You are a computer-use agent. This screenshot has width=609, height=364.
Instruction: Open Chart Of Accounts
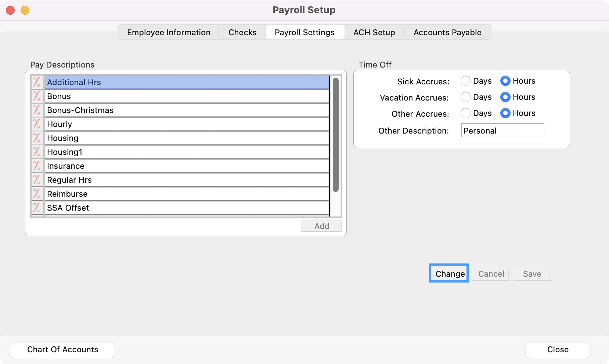coord(62,350)
